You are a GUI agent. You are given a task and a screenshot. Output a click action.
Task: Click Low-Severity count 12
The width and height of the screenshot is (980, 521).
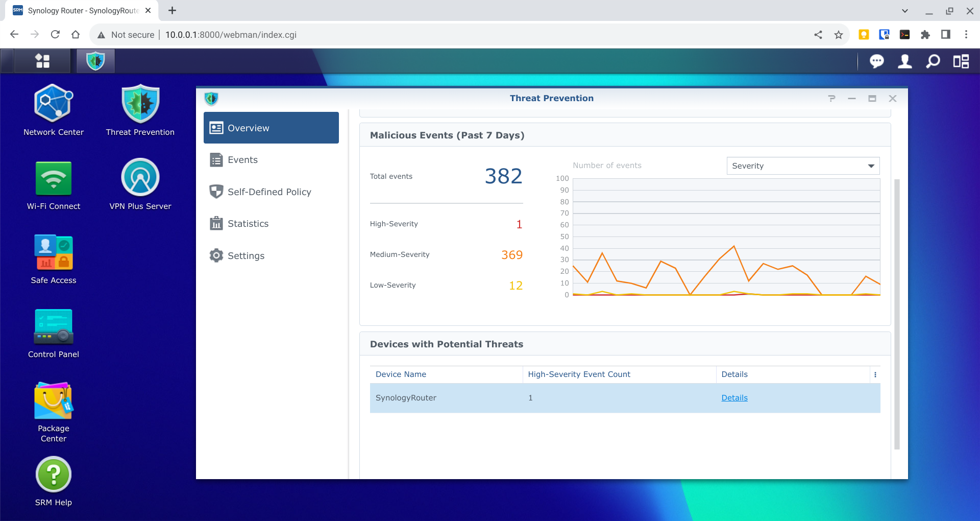(x=516, y=286)
